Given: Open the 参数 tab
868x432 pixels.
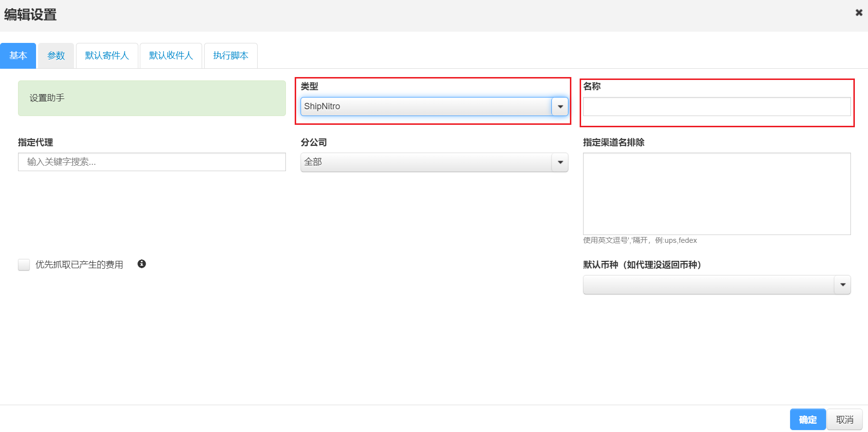Looking at the screenshot, I should click(x=56, y=56).
